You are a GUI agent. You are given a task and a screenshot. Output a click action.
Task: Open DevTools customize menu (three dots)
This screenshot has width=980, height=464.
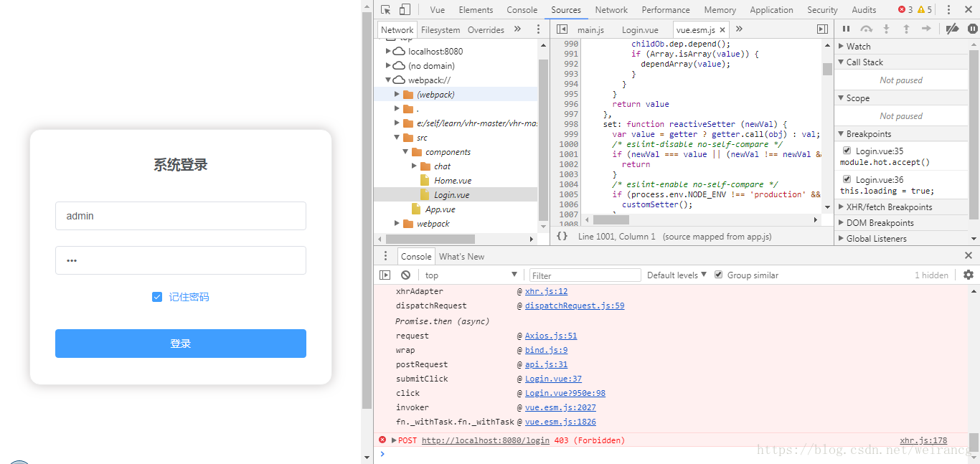point(948,10)
